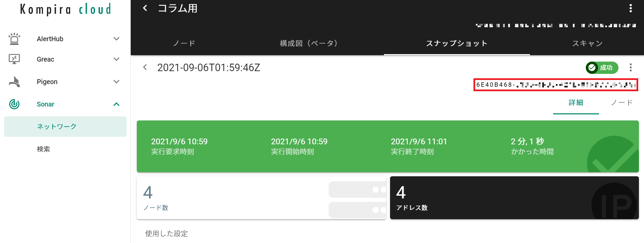Return to snapshot list with back arrow

[x=145, y=67]
